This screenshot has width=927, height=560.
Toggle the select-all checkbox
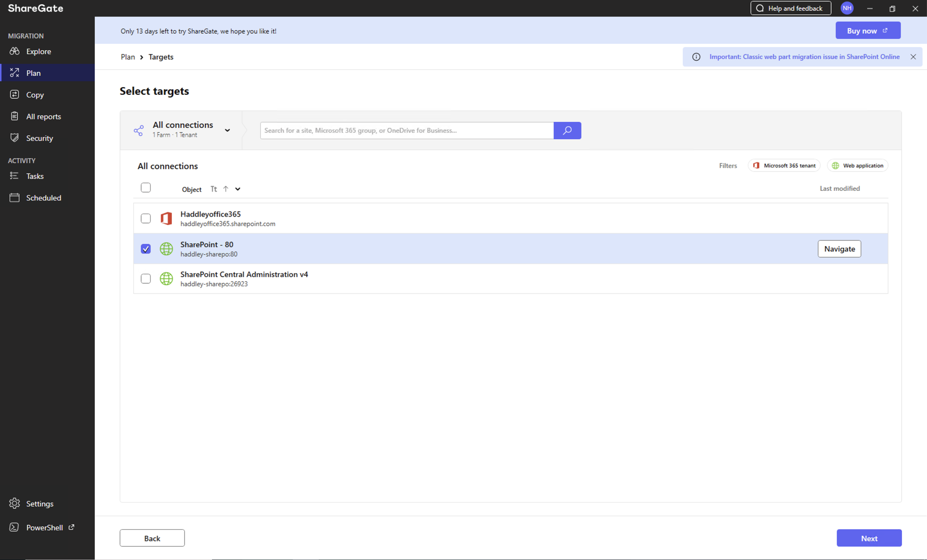pos(146,188)
